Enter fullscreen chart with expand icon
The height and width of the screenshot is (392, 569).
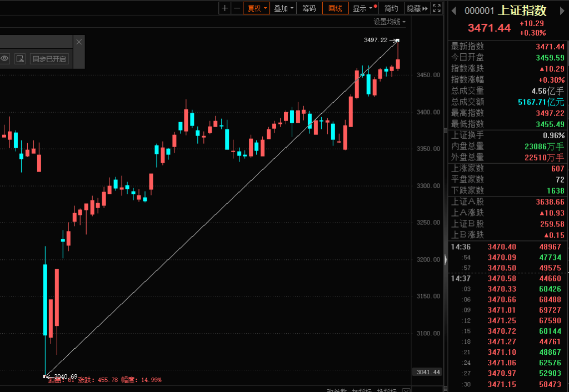click(x=437, y=8)
